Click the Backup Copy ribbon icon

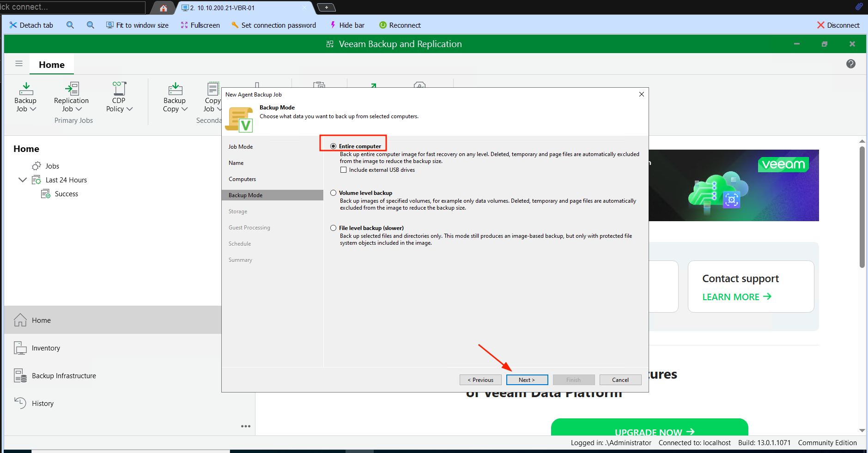[175, 89]
